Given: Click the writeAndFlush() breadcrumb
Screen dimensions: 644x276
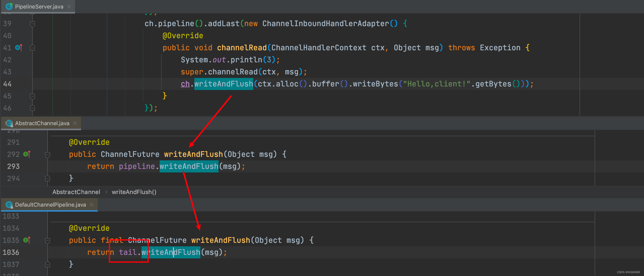Looking at the screenshot, I should (134, 192).
